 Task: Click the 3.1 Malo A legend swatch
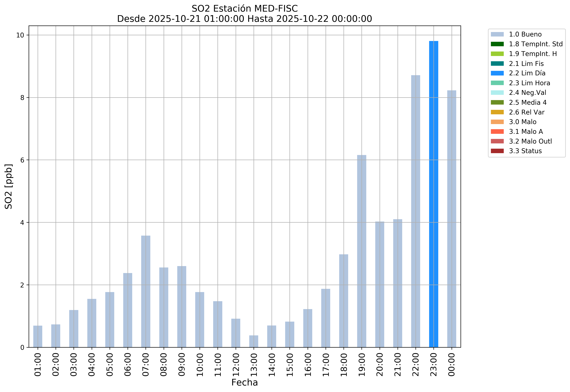(x=497, y=132)
